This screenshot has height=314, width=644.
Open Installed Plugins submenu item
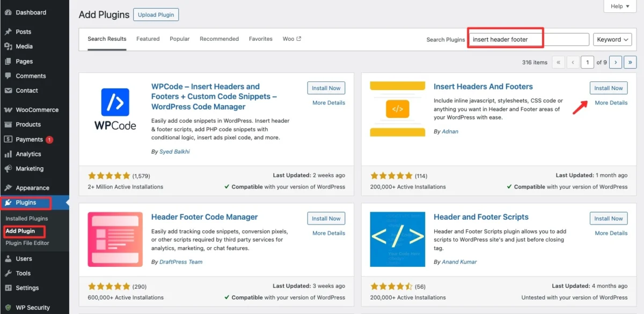pos(26,219)
